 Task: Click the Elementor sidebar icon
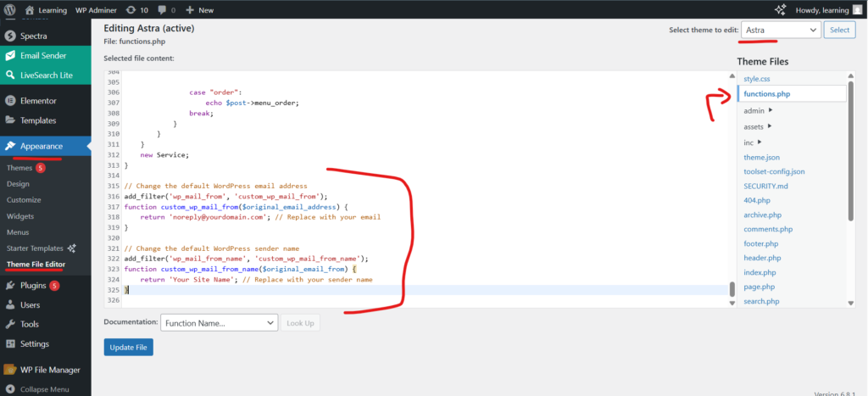tap(10, 101)
